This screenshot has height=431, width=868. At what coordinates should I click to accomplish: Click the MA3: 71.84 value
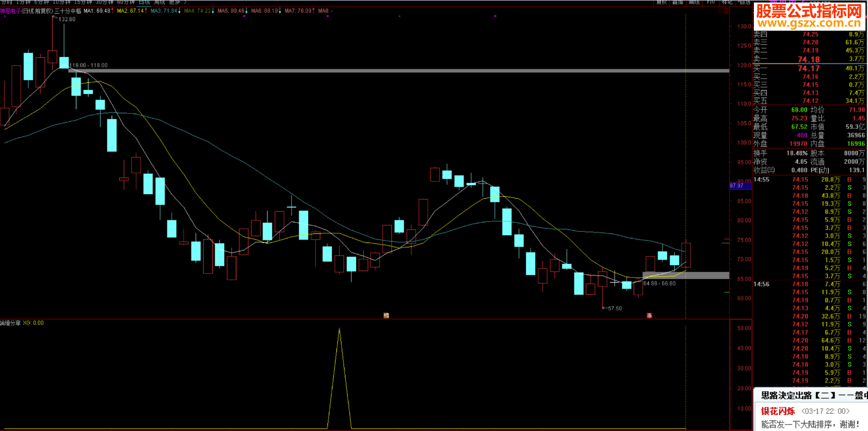(164, 11)
